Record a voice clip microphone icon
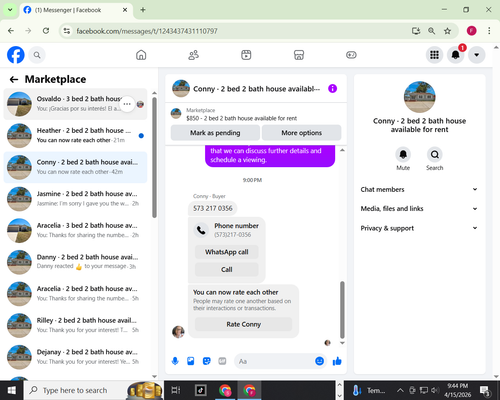500x400 pixels. (x=175, y=361)
